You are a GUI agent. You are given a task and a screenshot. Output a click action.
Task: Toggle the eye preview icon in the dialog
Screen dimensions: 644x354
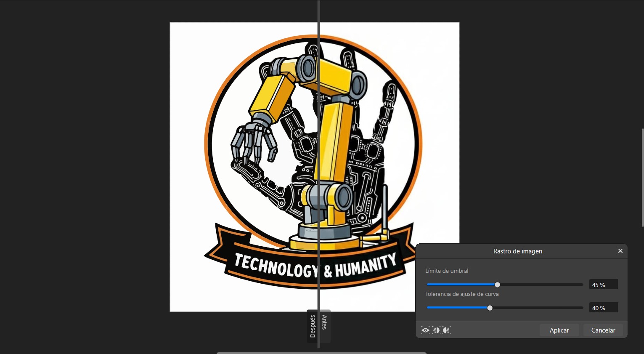click(x=425, y=330)
